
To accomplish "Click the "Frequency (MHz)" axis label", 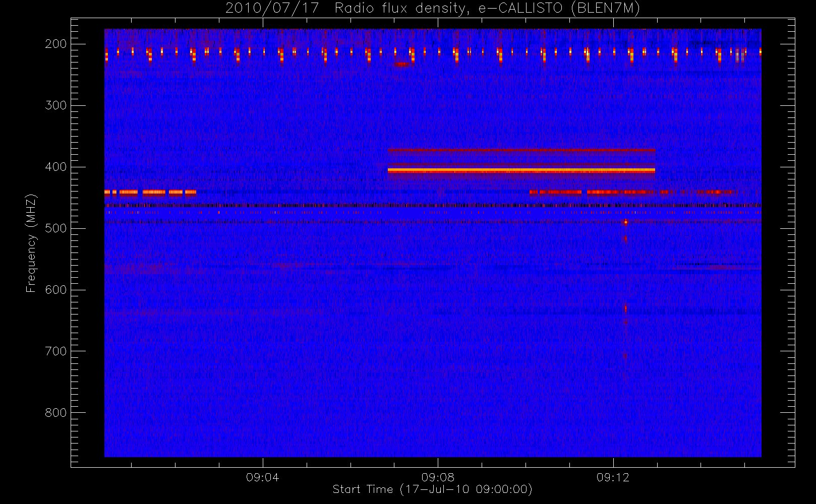I will 31,243.
